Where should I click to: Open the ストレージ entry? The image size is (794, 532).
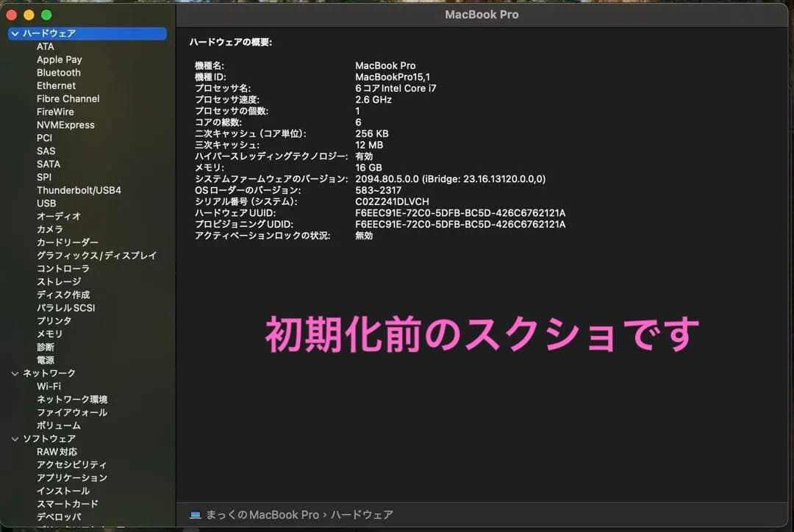[x=59, y=281]
